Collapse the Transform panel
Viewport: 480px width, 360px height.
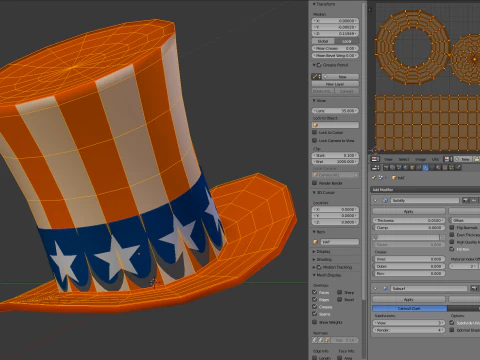pyautogui.click(x=314, y=4)
